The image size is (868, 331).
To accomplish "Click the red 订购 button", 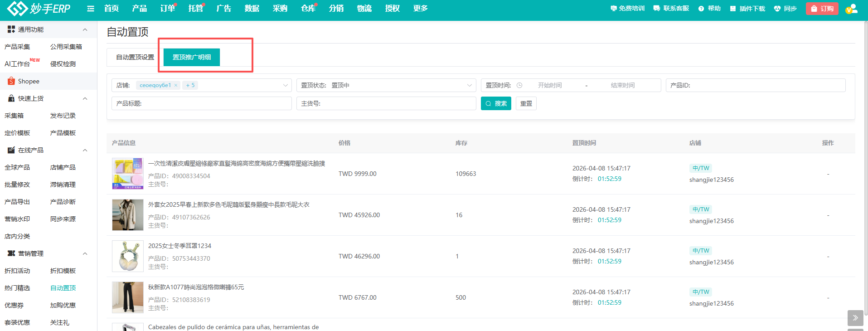I will pos(822,9).
